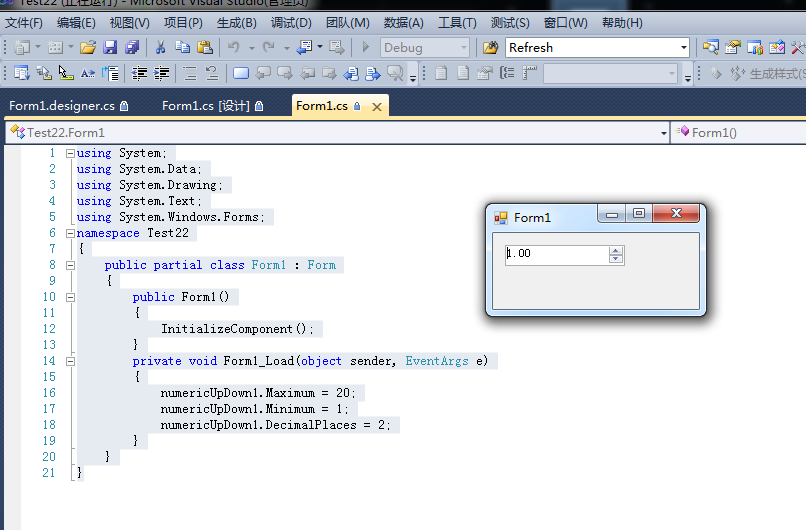Expand the New Project button dropdown arrow
The image size is (806, 530).
38,48
